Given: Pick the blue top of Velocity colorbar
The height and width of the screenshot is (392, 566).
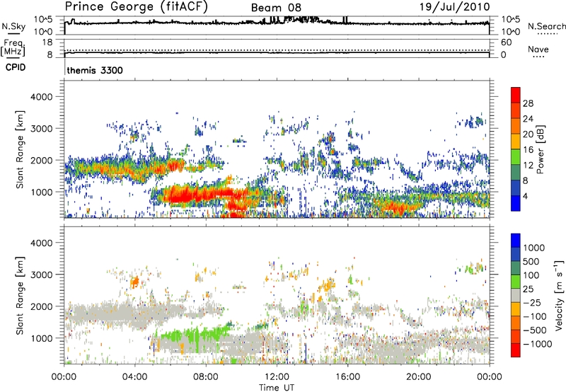Looking at the screenshot, I should (x=516, y=241).
